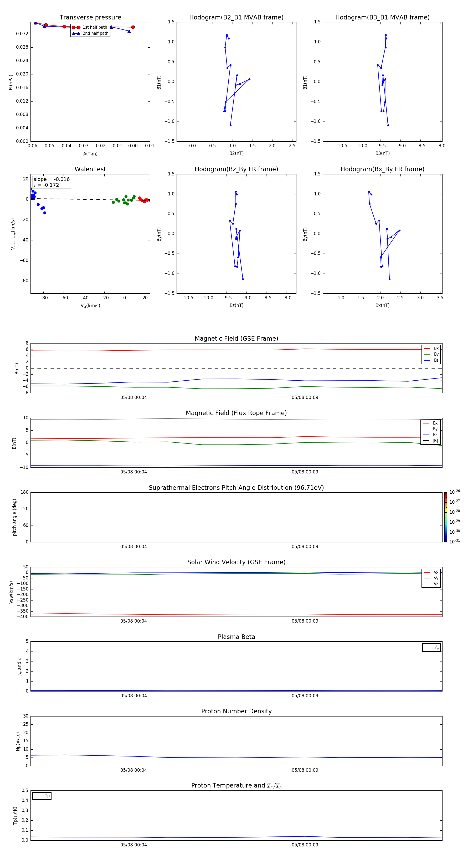473x868 pixels.
Task: Click 'Np(#/cc)' axis label
Action: point(18,741)
